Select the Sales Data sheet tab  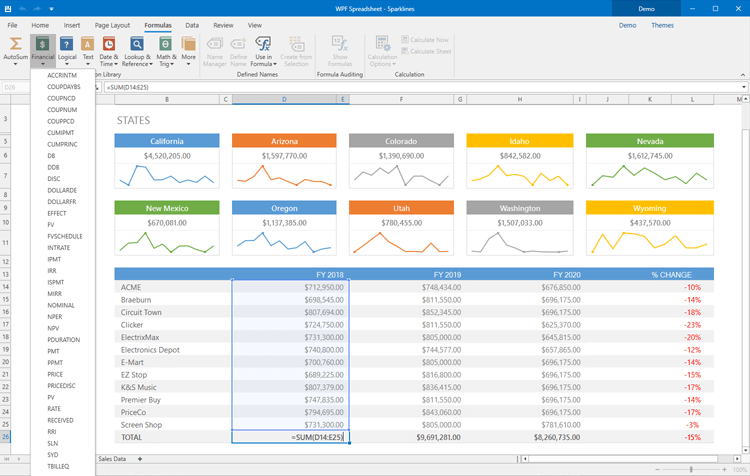click(111, 458)
